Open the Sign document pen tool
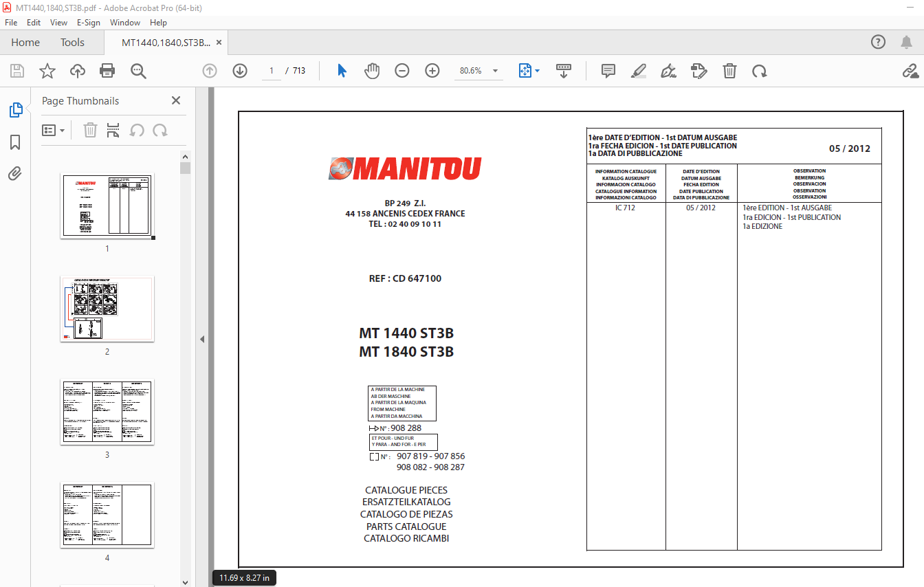924x587 pixels. click(x=668, y=71)
